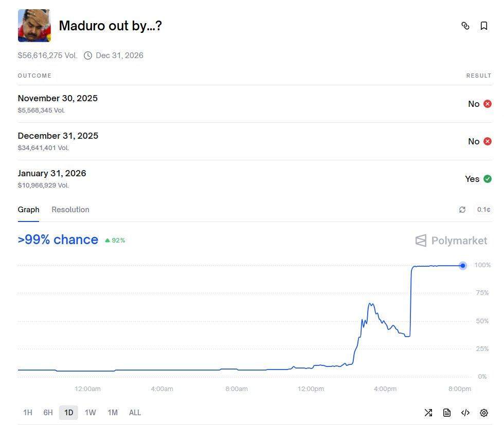The image size is (504, 425).
Task: Select the 6H time range
Action: pyautogui.click(x=48, y=413)
